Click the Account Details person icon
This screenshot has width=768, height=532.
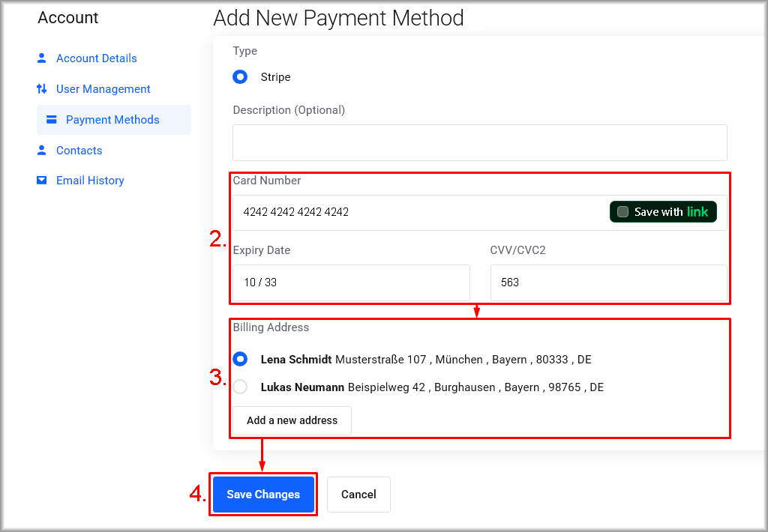pyautogui.click(x=42, y=58)
